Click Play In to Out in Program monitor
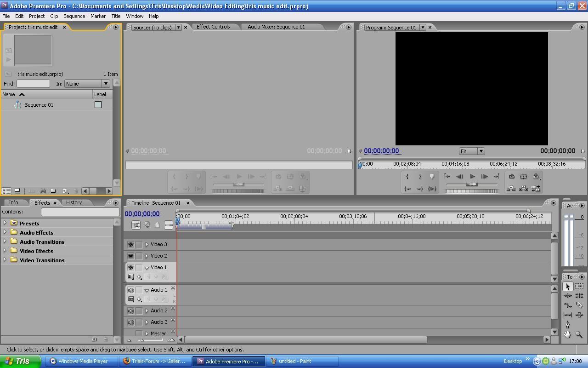Viewport: 588px width, 368px height. click(x=432, y=189)
